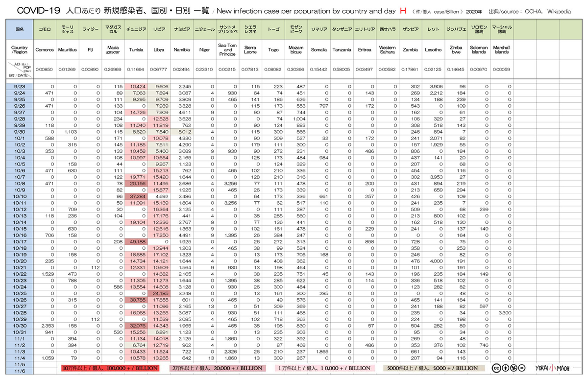Screen dimensions: 588x378
Task: Click the Mauritius cell showing 1,103
Action: click(68, 132)
